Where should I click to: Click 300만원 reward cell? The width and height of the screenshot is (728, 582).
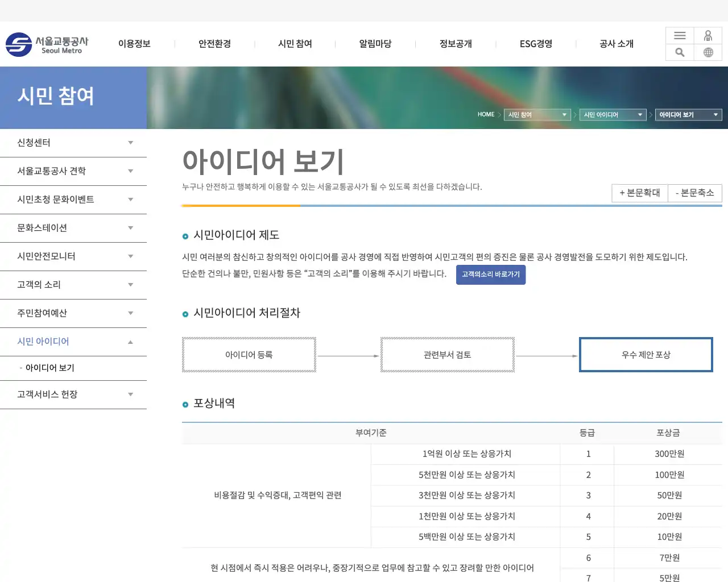point(669,454)
